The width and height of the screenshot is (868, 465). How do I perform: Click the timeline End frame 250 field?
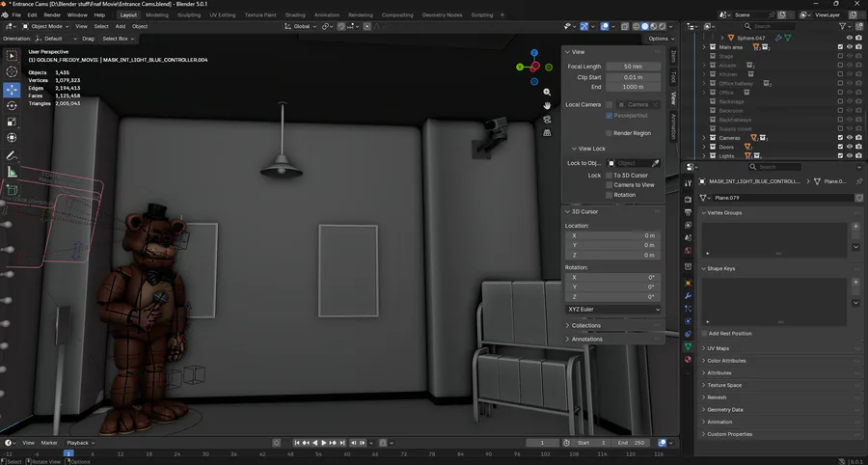click(632, 443)
